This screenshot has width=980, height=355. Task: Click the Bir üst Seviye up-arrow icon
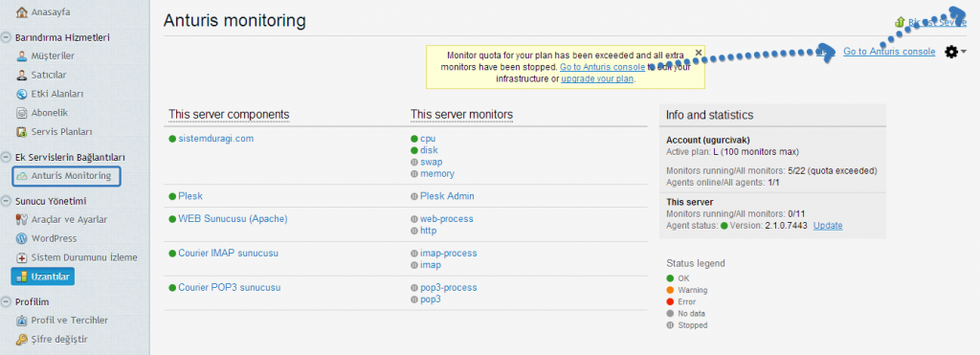900,23
